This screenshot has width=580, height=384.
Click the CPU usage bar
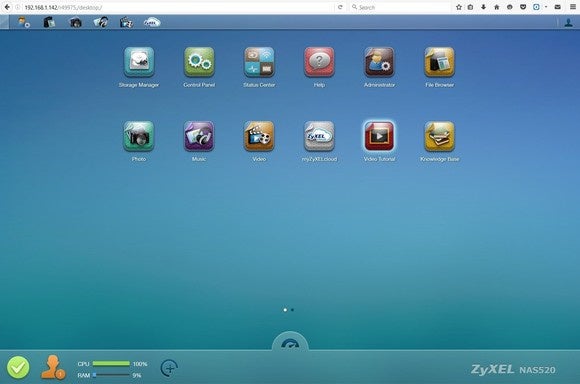coord(111,364)
